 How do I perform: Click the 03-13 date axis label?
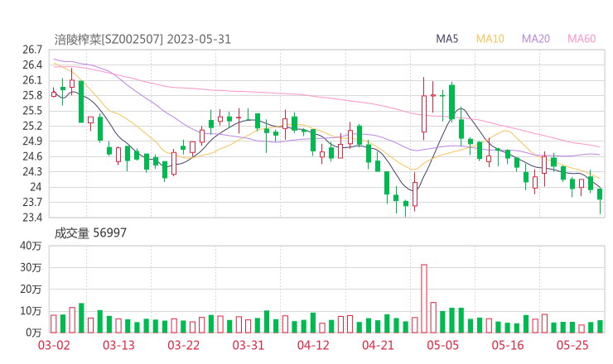(x=118, y=345)
